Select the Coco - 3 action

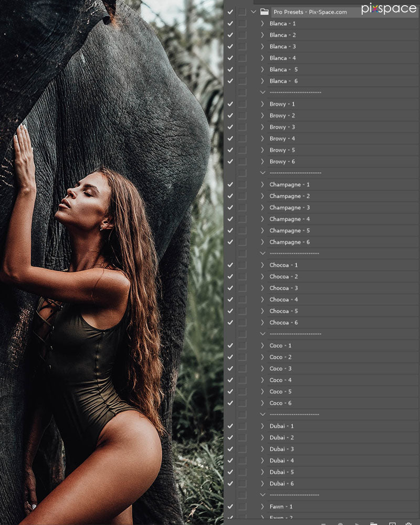pyautogui.click(x=280, y=369)
